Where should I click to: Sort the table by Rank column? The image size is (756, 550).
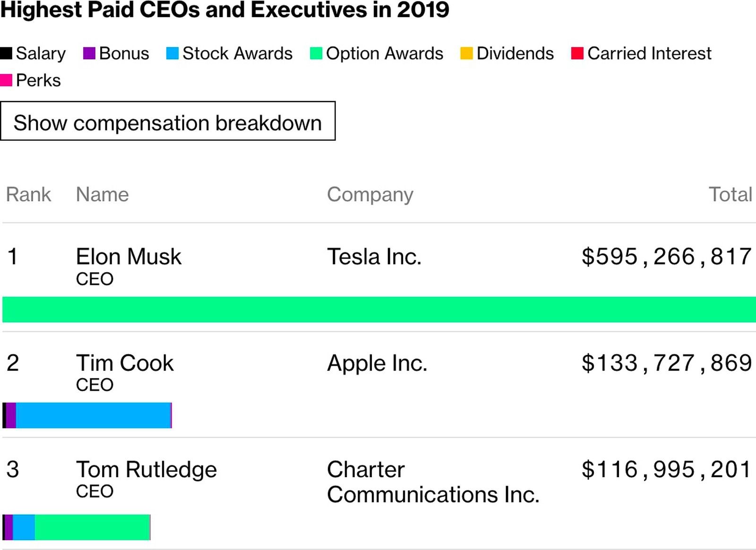click(28, 194)
